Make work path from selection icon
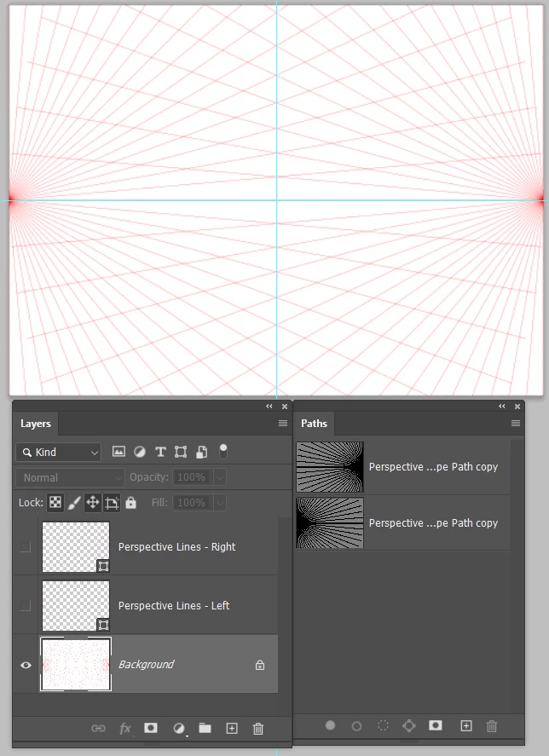This screenshot has height=756, width=549. point(409,725)
